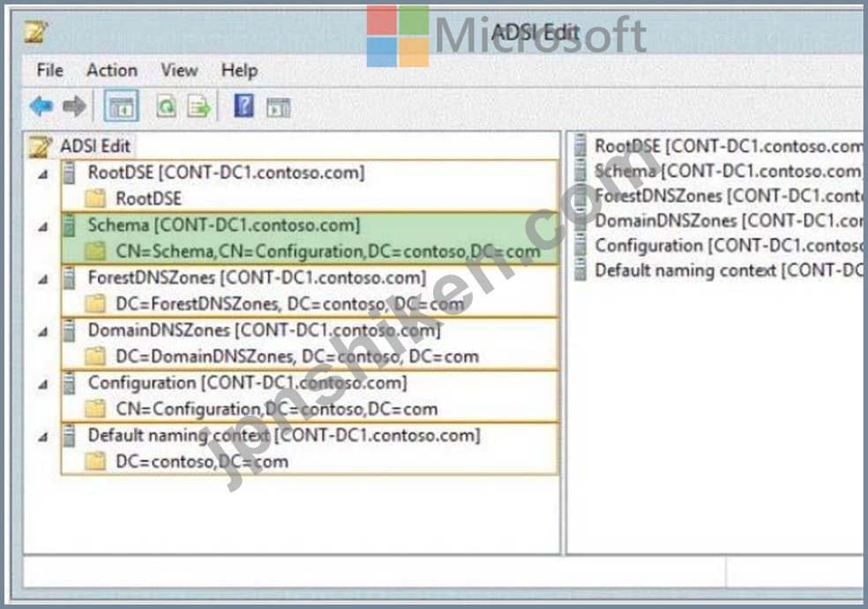Viewport: 868px width, 609px height.
Task: Select Configuration [CONT-DC1.contoso.com] in the tree
Action: click(248, 383)
